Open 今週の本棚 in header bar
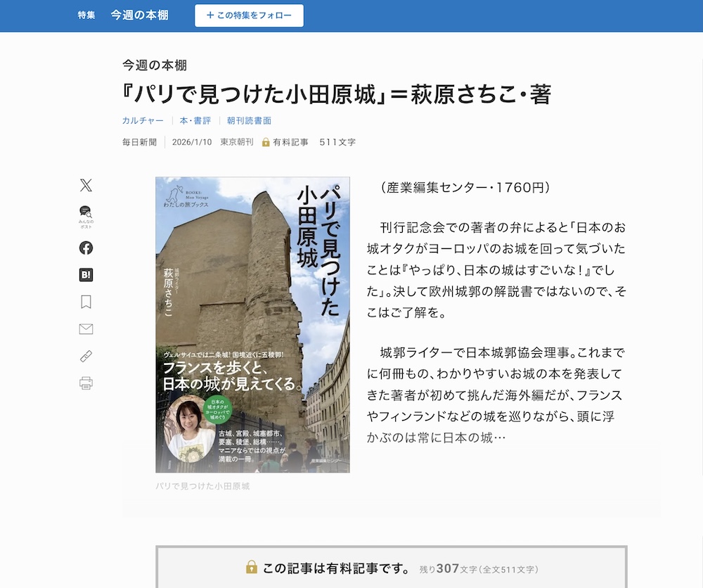The height and width of the screenshot is (588, 703). (139, 15)
